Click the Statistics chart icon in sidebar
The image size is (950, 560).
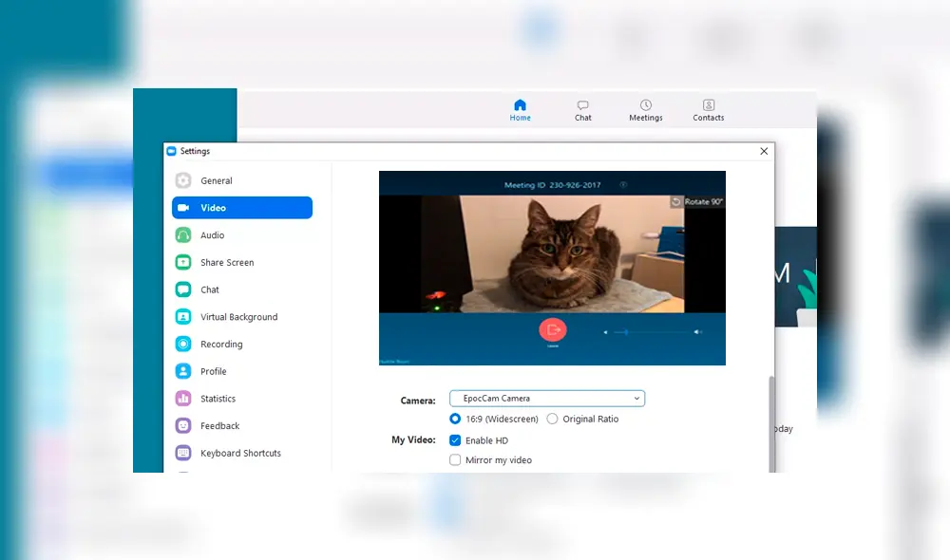pyautogui.click(x=183, y=398)
